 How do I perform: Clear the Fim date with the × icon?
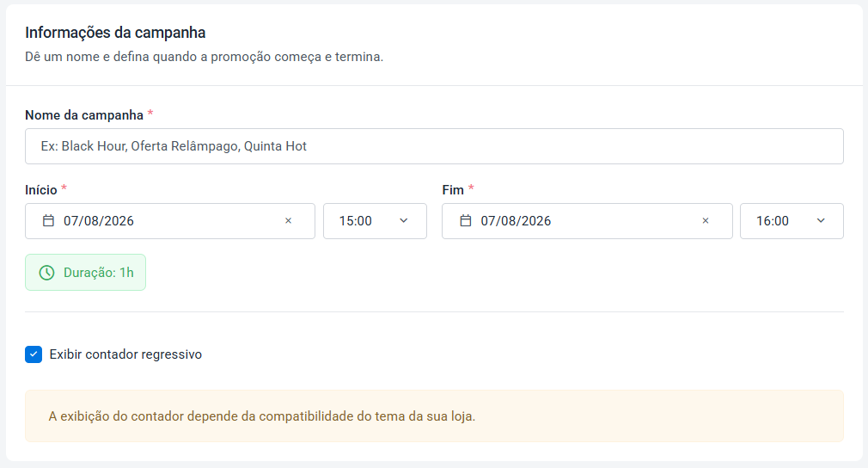[x=706, y=221]
